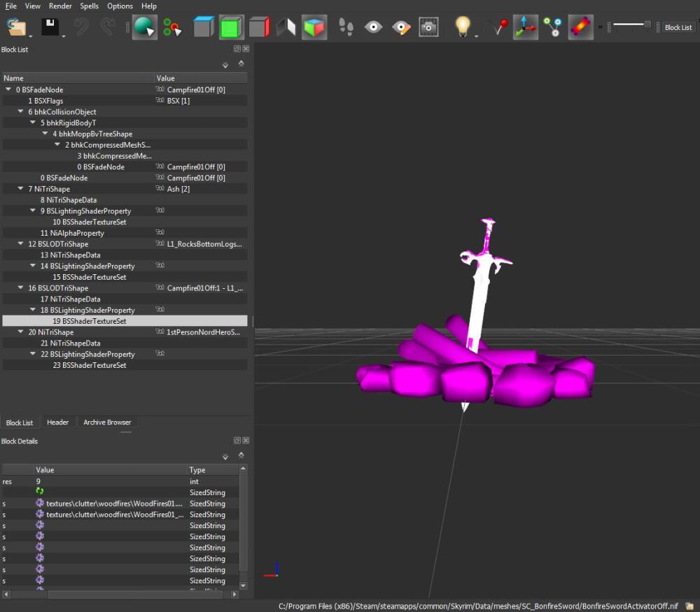
Task: Open the Render menu
Action: 60,6
